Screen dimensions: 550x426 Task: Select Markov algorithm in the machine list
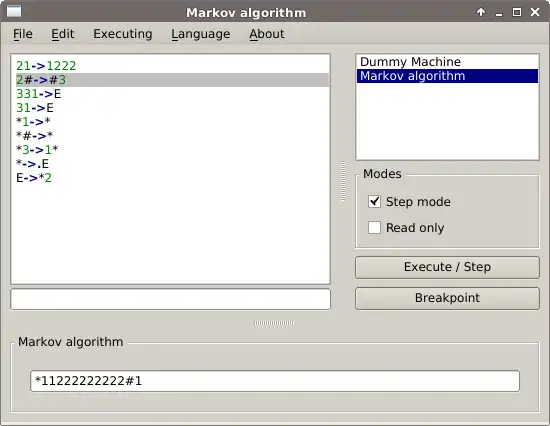(447, 76)
